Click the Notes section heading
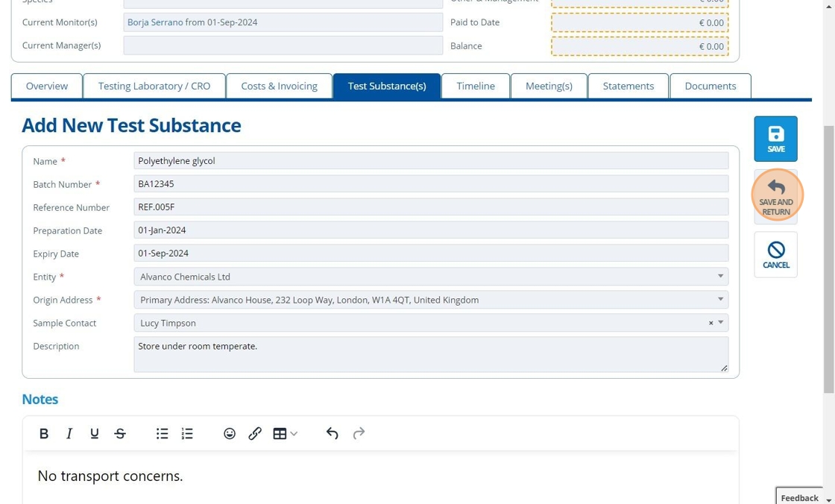835x504 pixels. click(40, 400)
